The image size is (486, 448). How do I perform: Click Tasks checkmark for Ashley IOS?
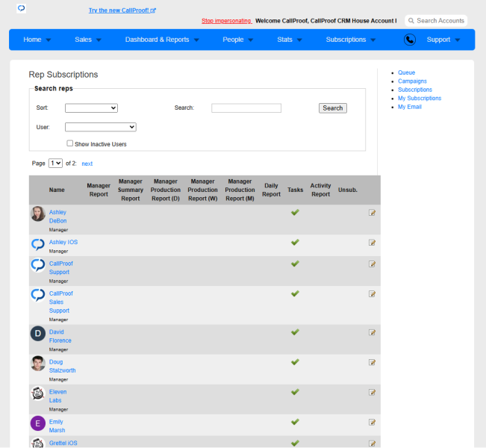(295, 242)
